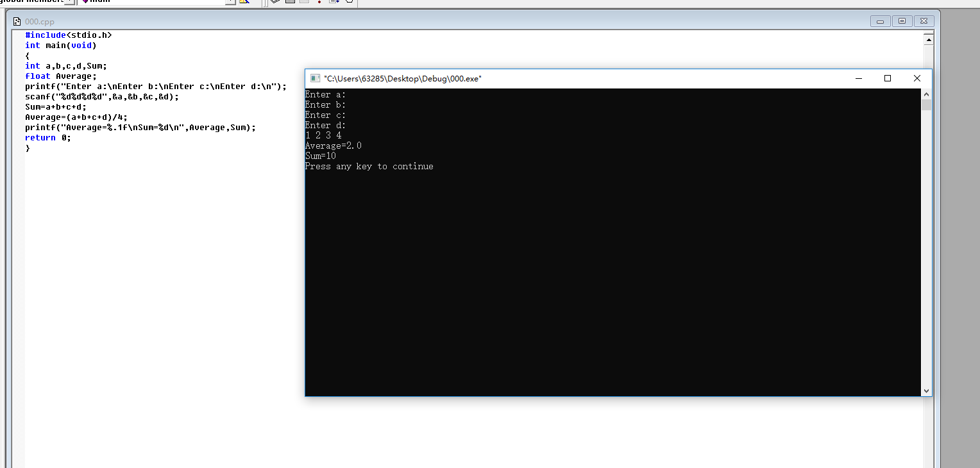The image size is (980, 468).
Task: Click the int a,b,c,d,Sum; declaration line
Action: tap(66, 66)
